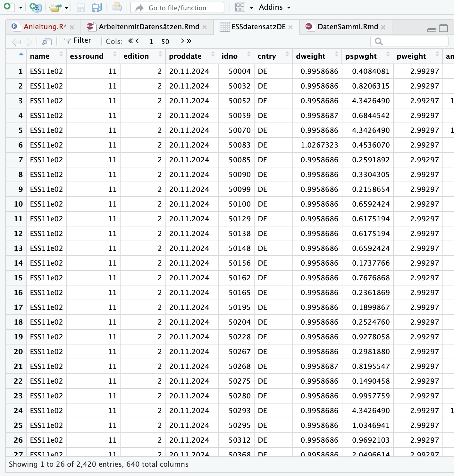Screen dimensions: 454x476
Task: Open the Addins menu
Action: click(x=275, y=7)
